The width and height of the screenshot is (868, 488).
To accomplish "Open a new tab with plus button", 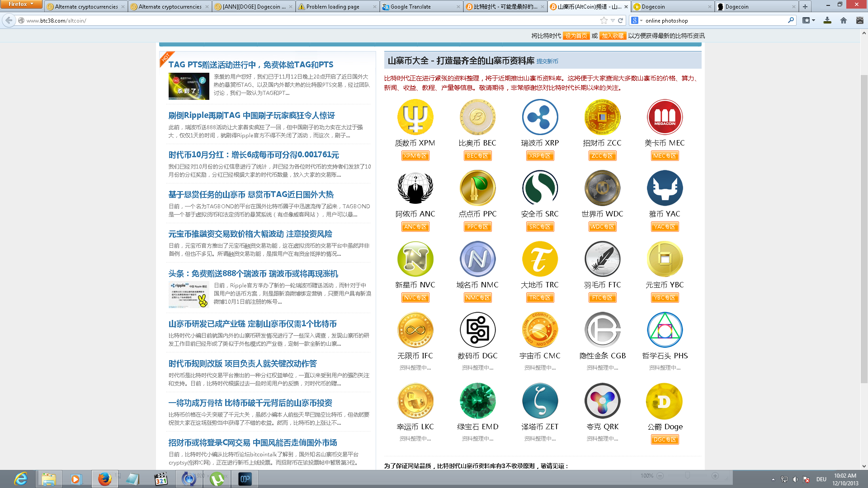I will pos(805,6).
